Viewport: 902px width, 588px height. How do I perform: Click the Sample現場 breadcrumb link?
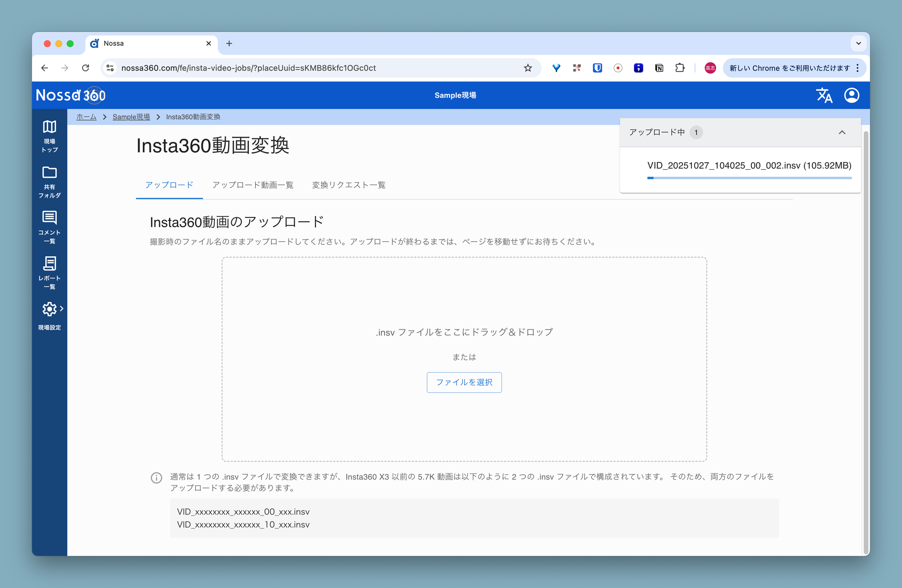click(131, 117)
